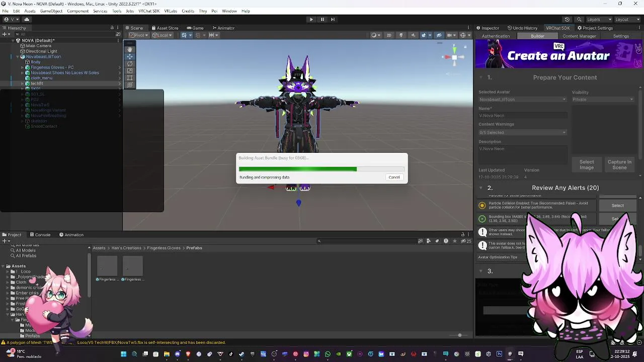Switch to the Animator tab
The image size is (644, 362).
[x=223, y=28]
